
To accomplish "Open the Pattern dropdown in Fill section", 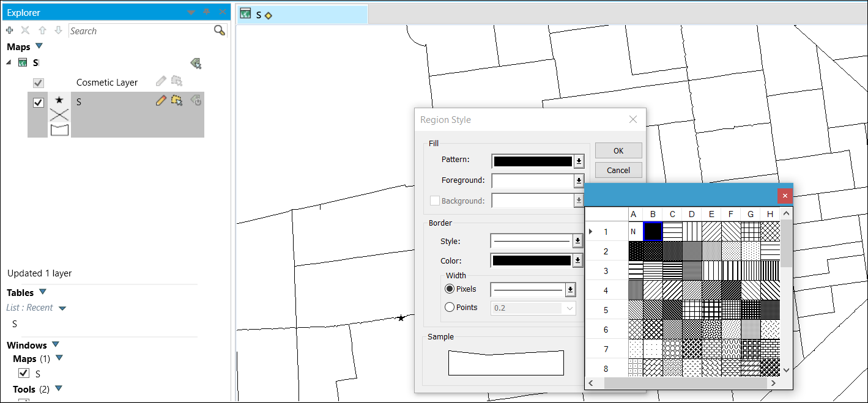I will click(578, 160).
